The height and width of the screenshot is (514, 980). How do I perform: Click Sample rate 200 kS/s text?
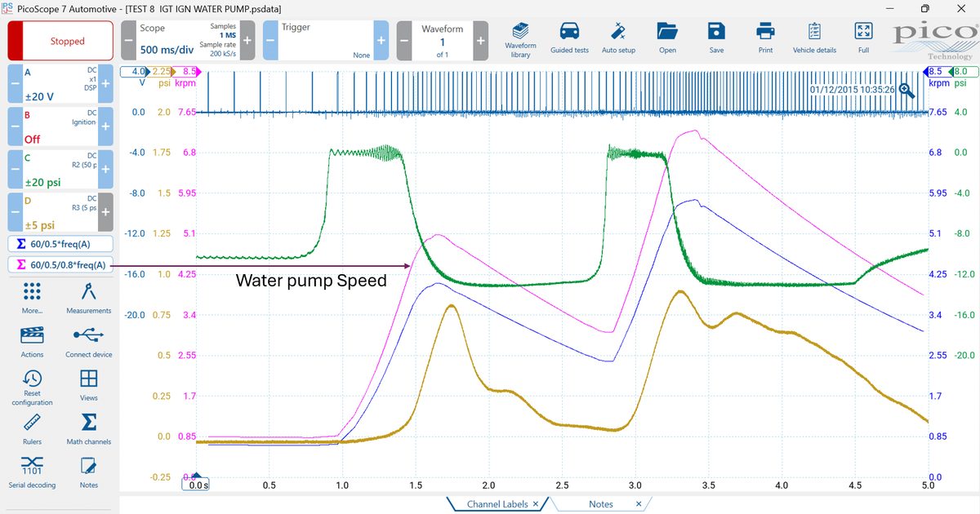click(x=218, y=49)
